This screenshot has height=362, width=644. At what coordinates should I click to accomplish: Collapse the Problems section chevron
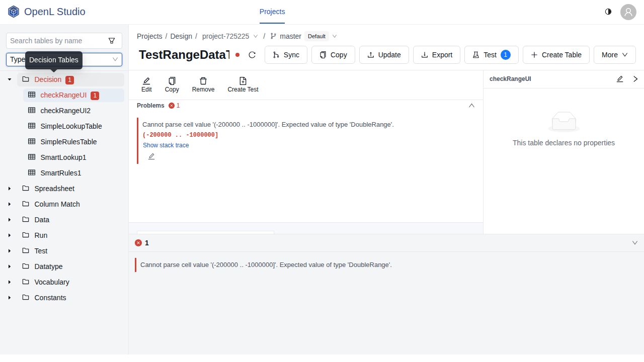(471, 106)
